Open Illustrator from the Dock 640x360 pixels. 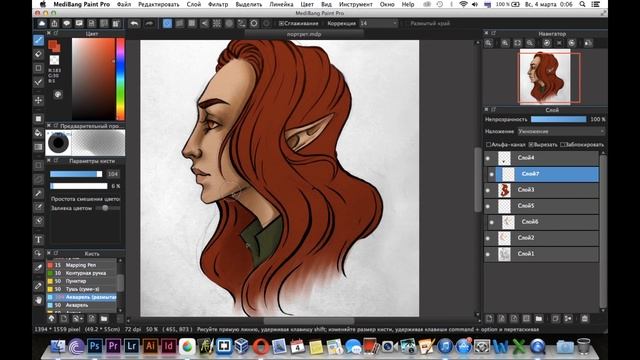click(150, 347)
